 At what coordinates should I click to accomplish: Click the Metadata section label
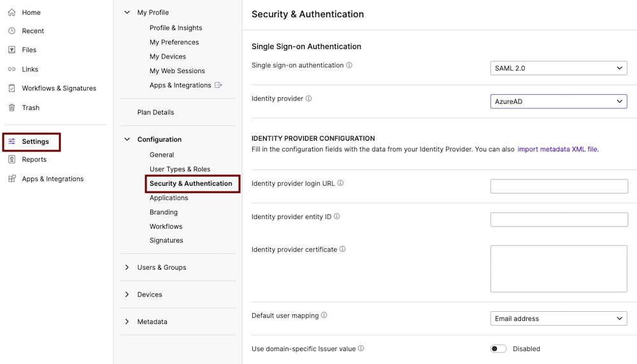[x=152, y=321]
